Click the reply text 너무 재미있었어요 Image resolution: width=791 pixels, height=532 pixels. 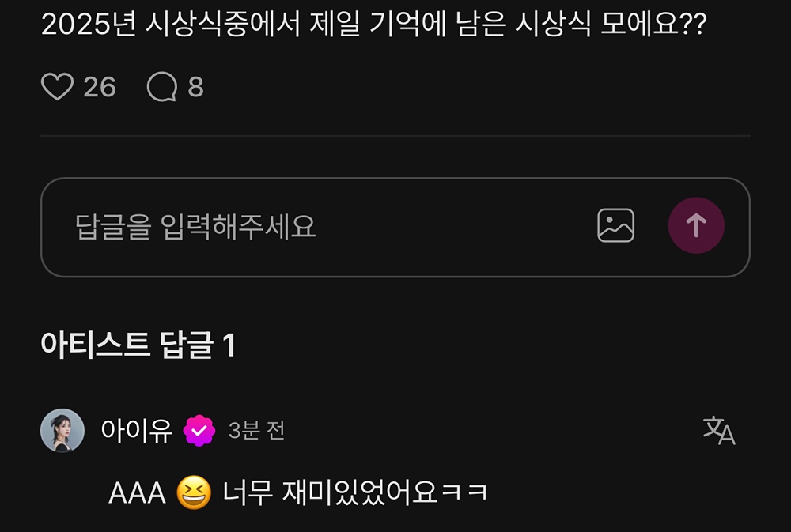pyautogui.click(x=329, y=492)
